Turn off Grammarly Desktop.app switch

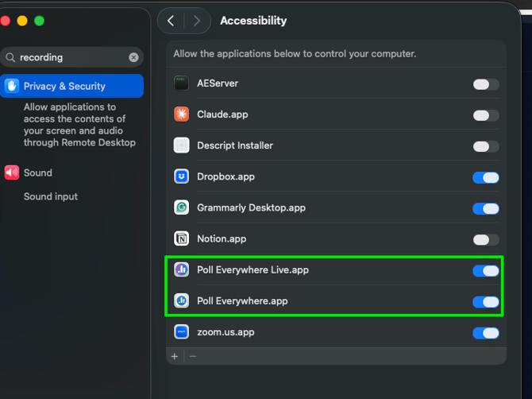(x=486, y=209)
